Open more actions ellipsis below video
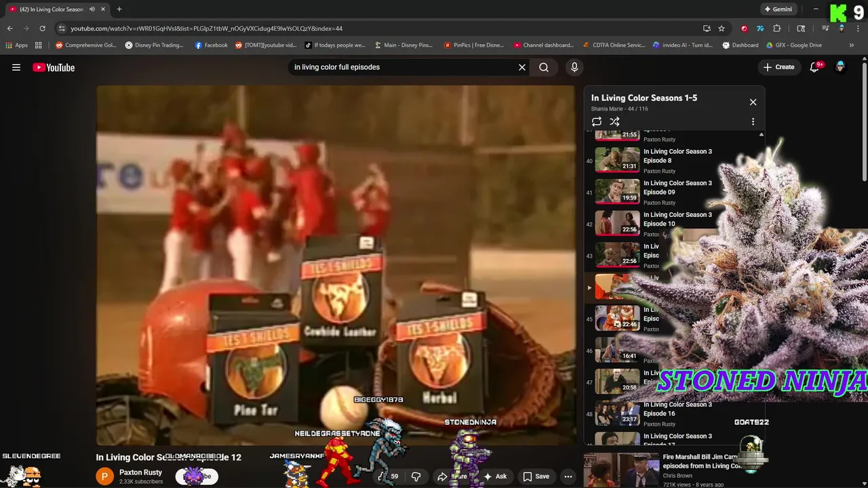 pos(568,476)
